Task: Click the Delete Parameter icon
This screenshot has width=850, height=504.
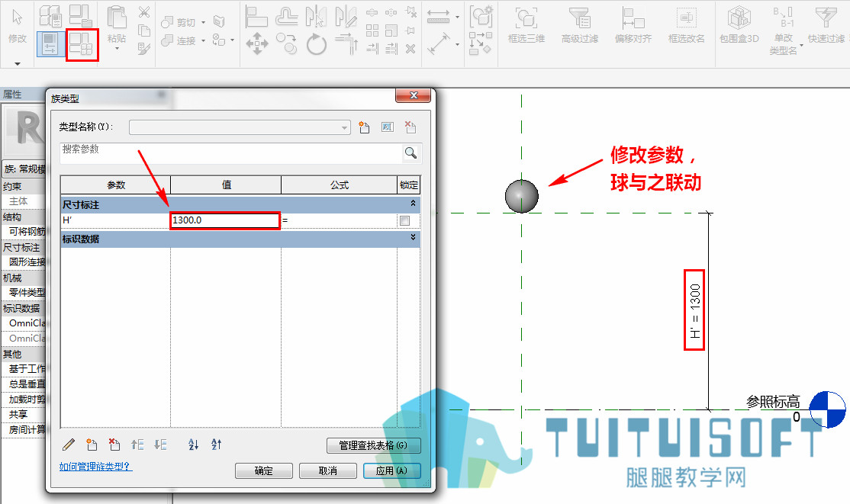Action: coord(114,445)
